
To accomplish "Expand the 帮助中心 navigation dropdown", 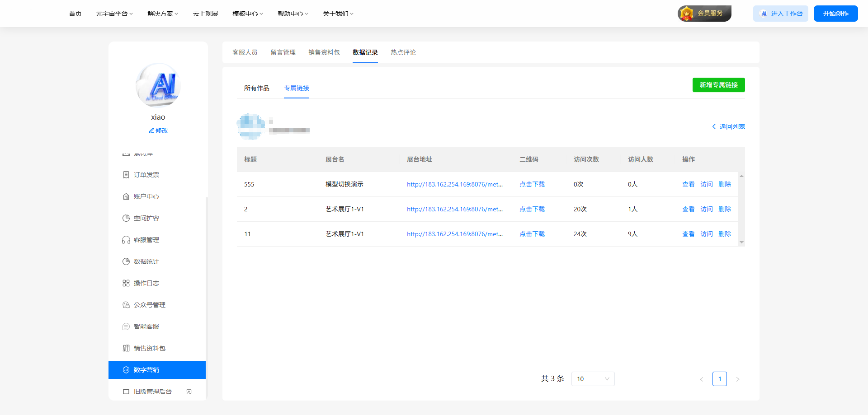I will (292, 14).
